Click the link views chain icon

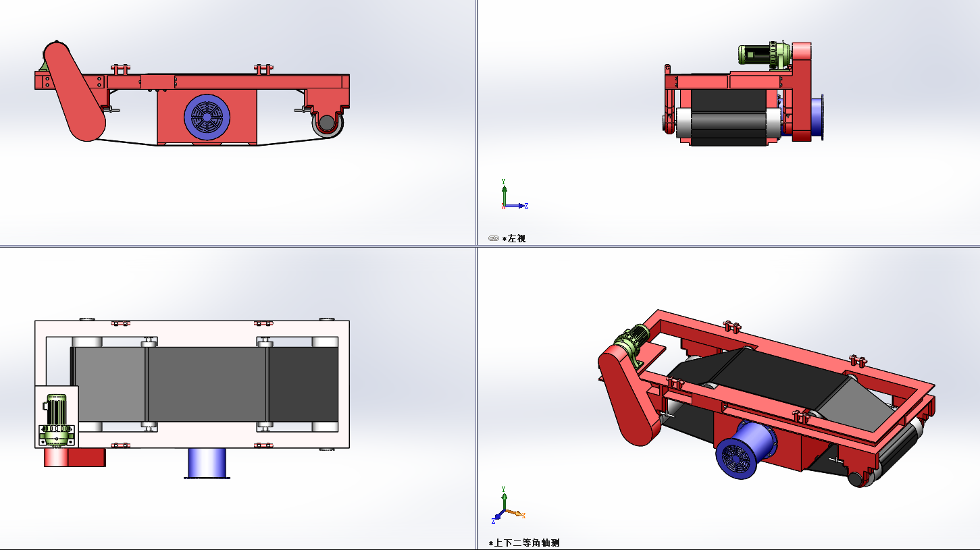(494, 238)
